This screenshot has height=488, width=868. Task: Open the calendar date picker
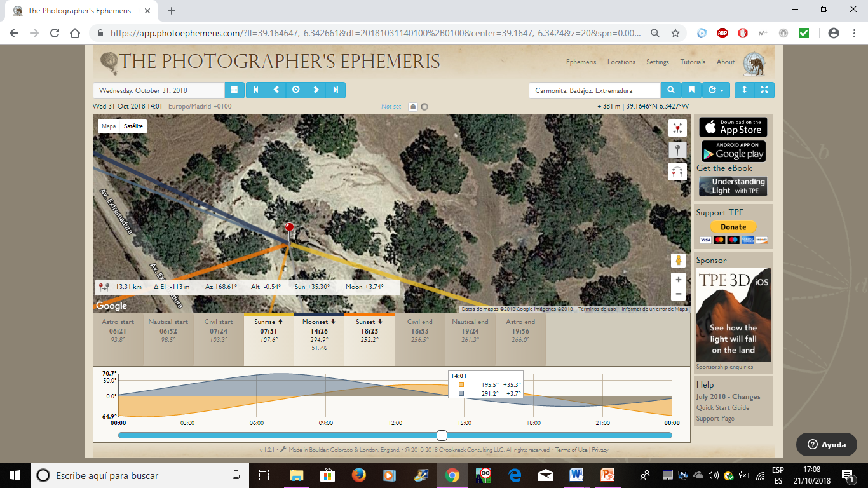click(234, 90)
